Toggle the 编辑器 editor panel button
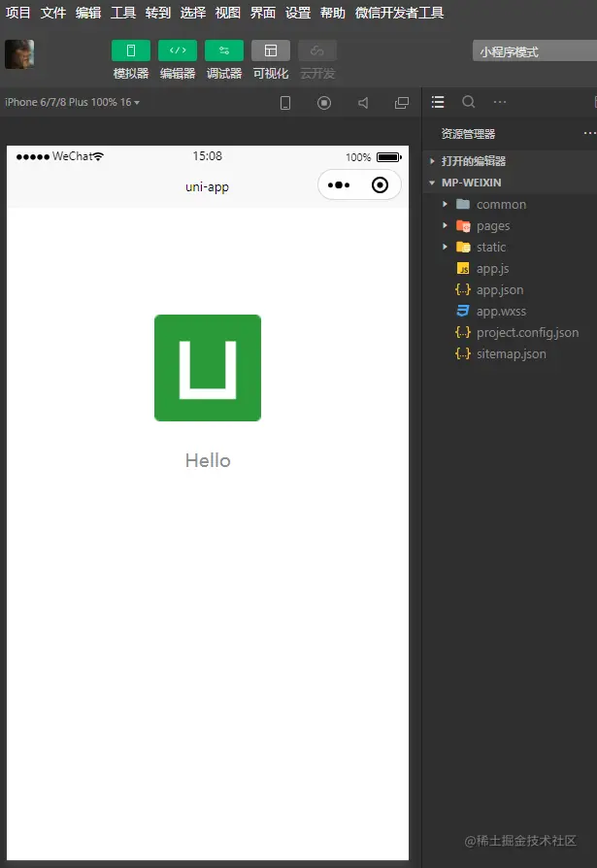 tap(178, 50)
